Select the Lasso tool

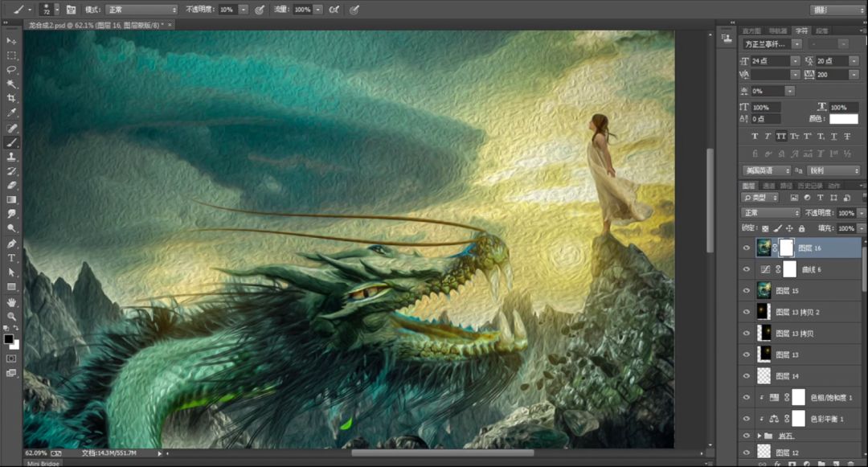tap(11, 70)
